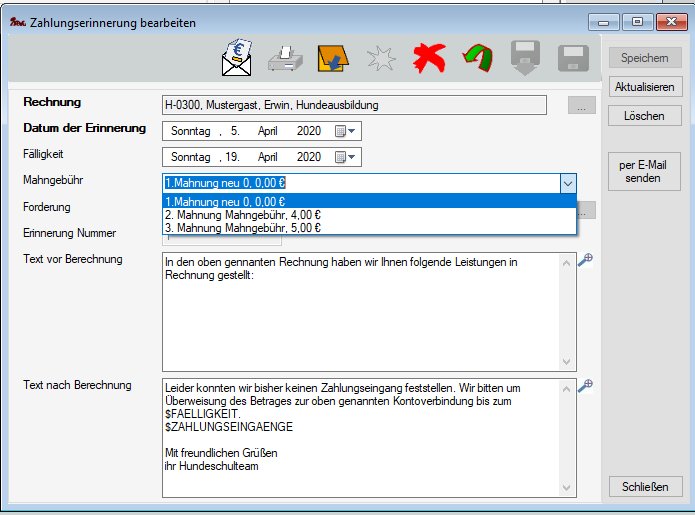The image size is (695, 515).
Task: Choose '3. Mahnung Mahngebühr, 5,00 €' option
Action: pos(368,227)
